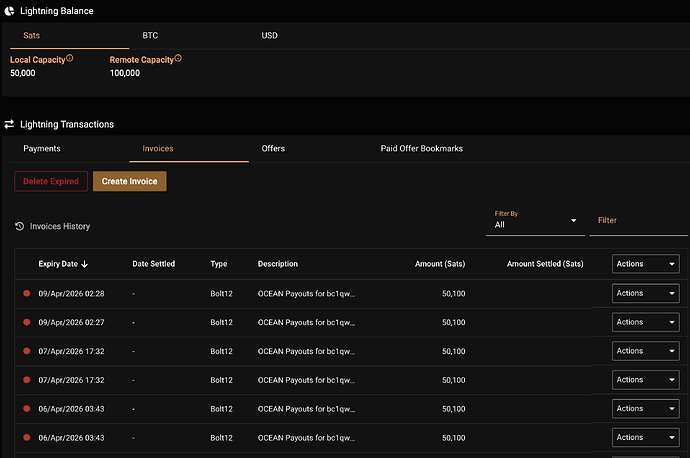
Task: Click the red status dot for 09/Apr/2026 02:28
Action: coord(27,293)
